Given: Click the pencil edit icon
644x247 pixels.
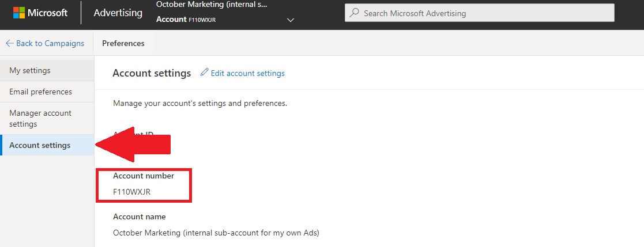Looking at the screenshot, I should (204, 73).
